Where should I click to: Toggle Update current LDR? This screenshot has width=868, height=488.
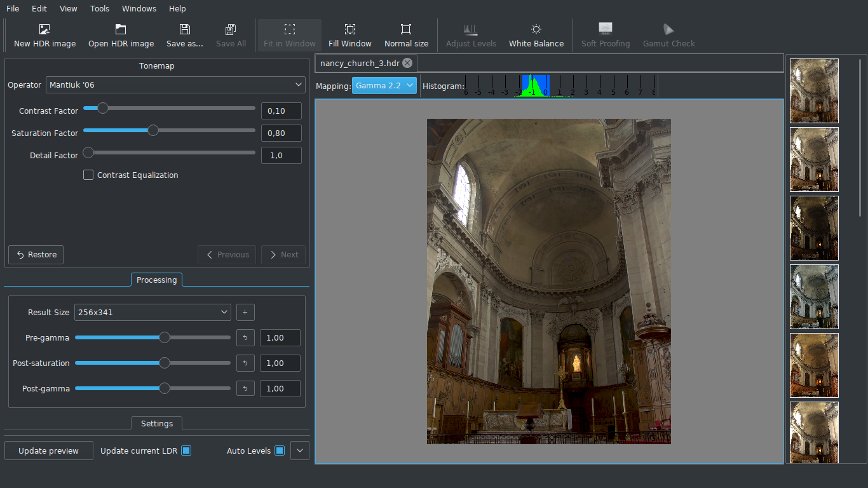186,450
